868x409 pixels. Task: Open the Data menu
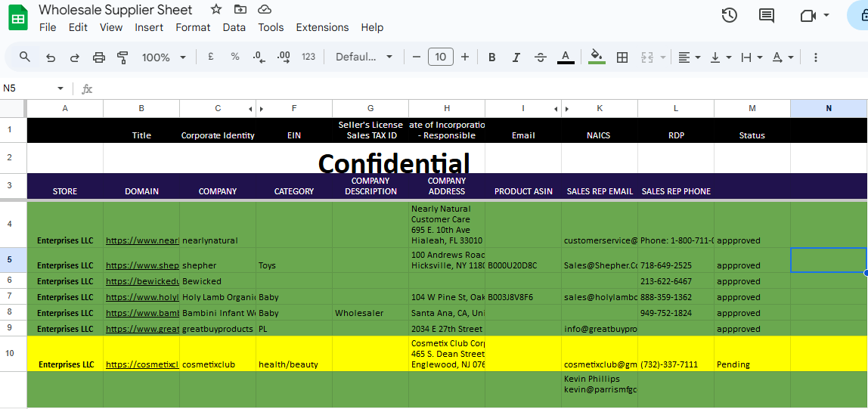[234, 27]
